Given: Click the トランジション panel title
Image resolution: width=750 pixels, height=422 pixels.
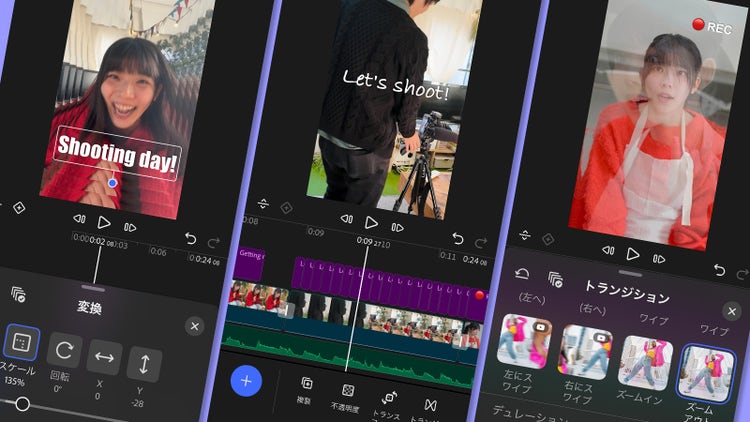Looking at the screenshot, I should [627, 292].
